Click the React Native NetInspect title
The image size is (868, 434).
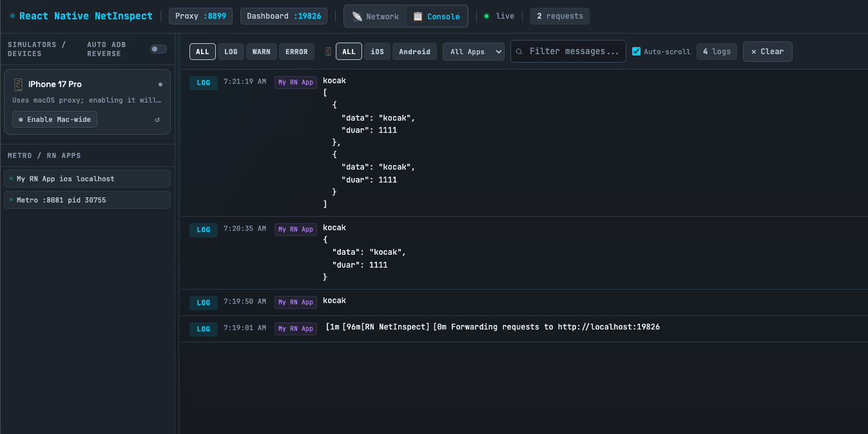click(86, 16)
